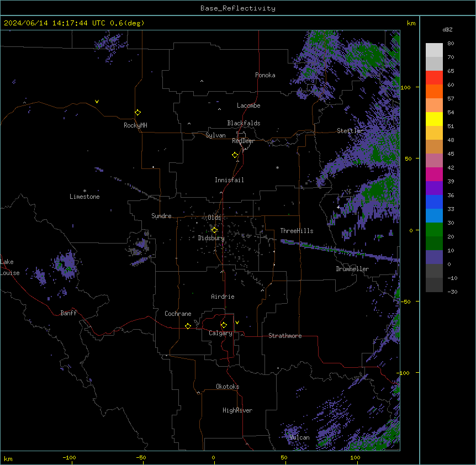Click the Banff label

click(68, 313)
